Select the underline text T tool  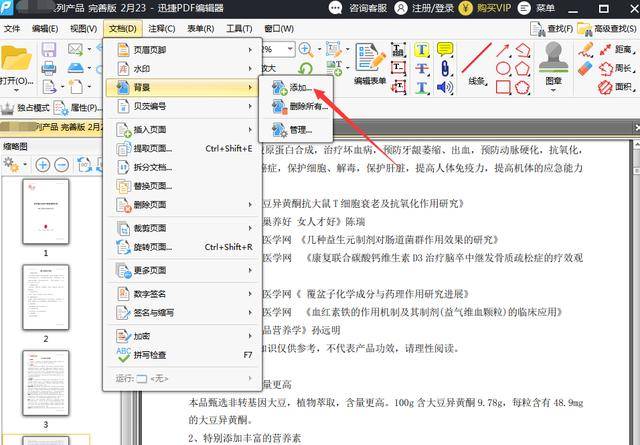422,87
